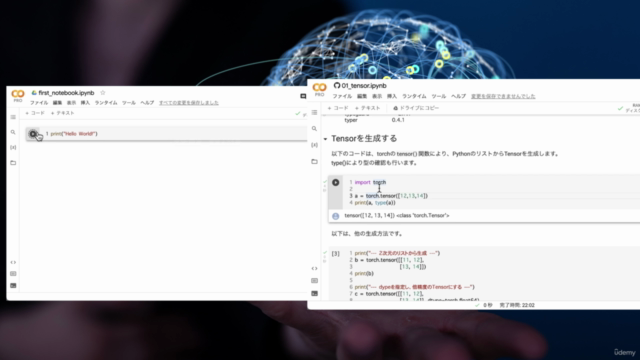640x360 pixels.
Task: Open variables {x} panel in first_notebook sidebar
Action: point(13,147)
